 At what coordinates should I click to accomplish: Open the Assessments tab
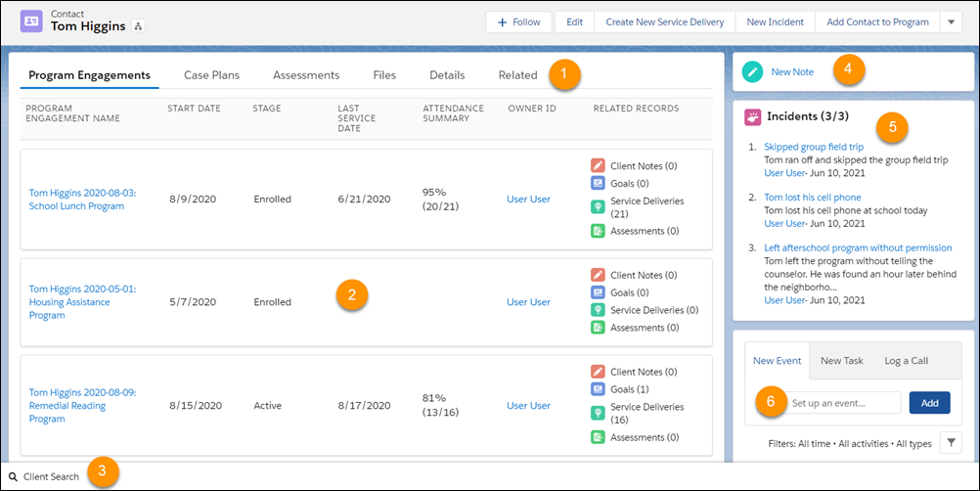(306, 75)
